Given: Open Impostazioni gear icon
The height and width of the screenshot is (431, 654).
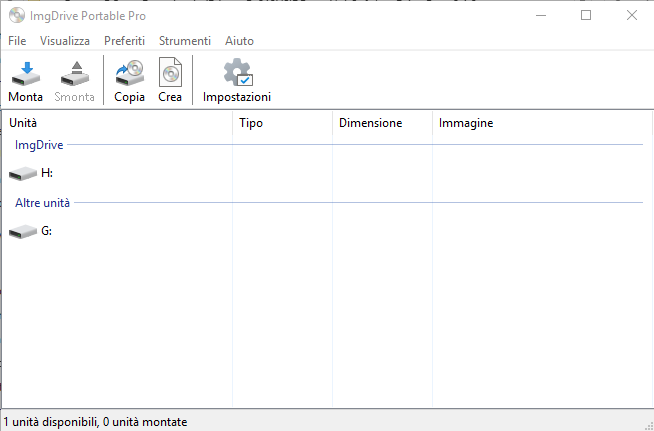Looking at the screenshot, I should point(238,72).
